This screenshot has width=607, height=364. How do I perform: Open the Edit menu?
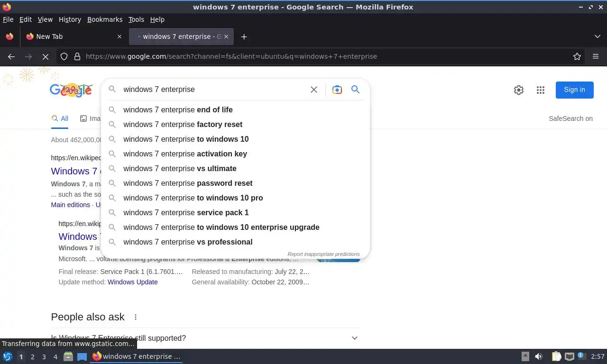[x=26, y=19]
